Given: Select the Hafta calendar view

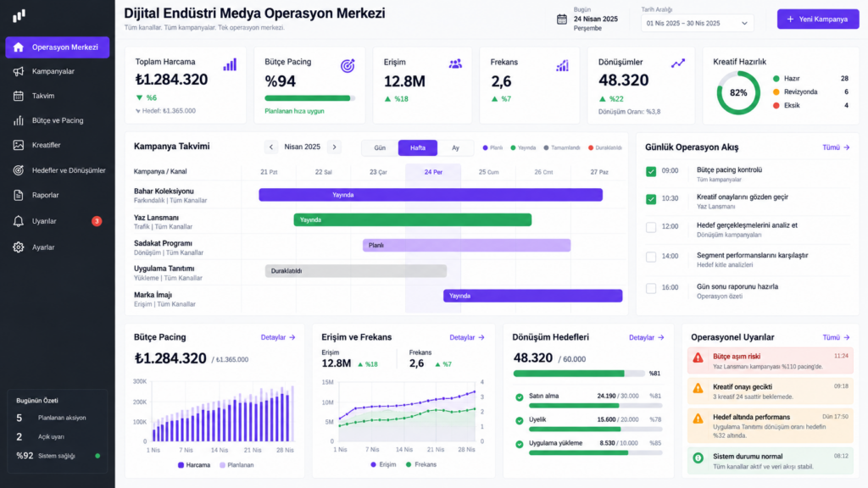Looking at the screenshot, I should (418, 147).
